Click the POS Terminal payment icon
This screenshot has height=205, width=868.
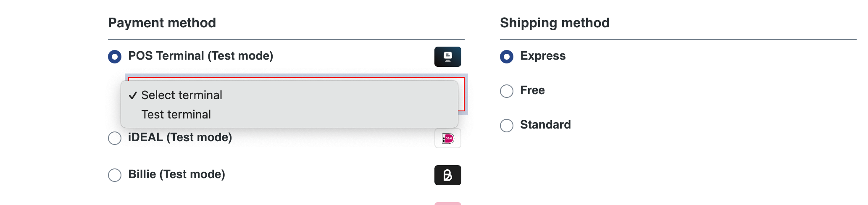pos(447,57)
